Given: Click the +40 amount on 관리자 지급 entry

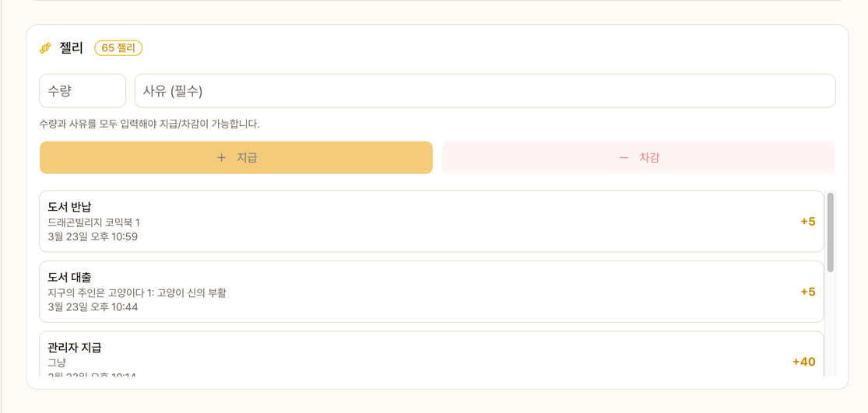Looking at the screenshot, I should point(803,362).
